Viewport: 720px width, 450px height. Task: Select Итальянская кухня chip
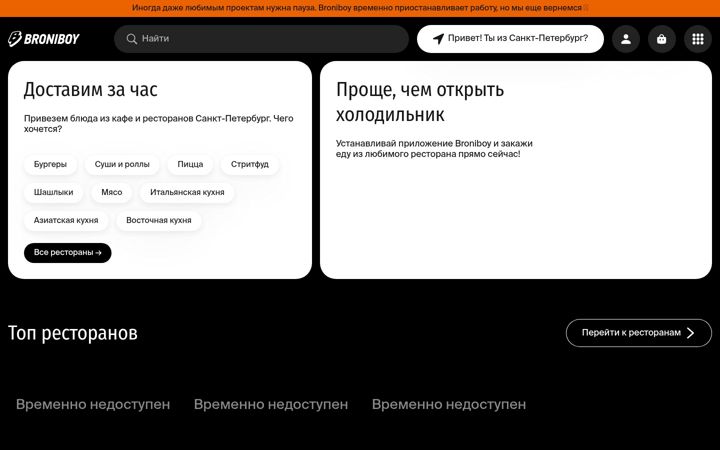coord(187,192)
